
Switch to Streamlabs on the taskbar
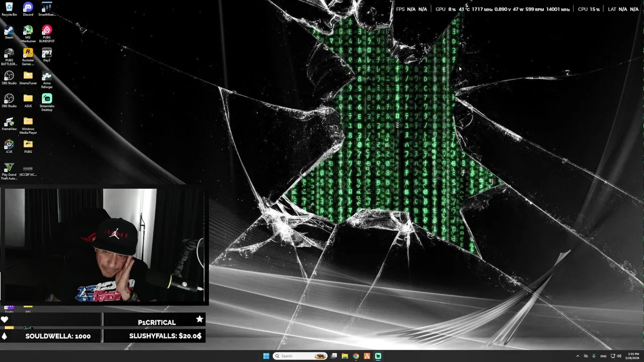pos(378,356)
